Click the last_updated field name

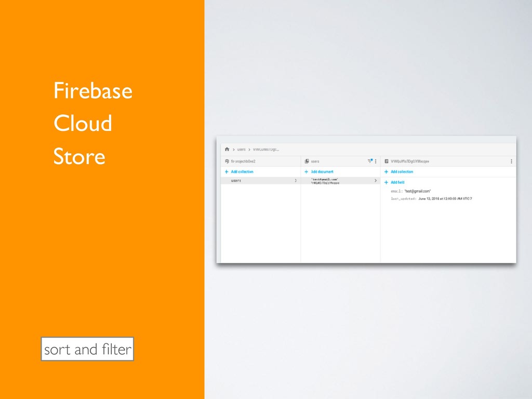(403, 198)
